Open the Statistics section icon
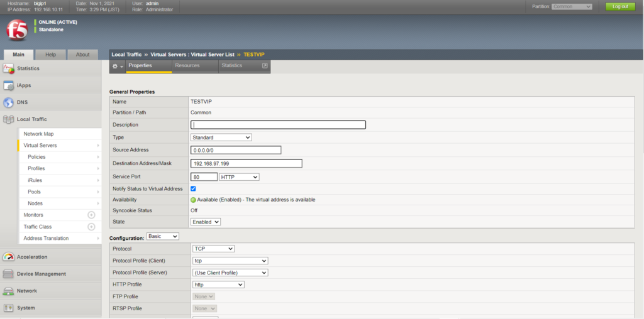Image resolution: width=644 pixels, height=319 pixels. click(x=9, y=68)
